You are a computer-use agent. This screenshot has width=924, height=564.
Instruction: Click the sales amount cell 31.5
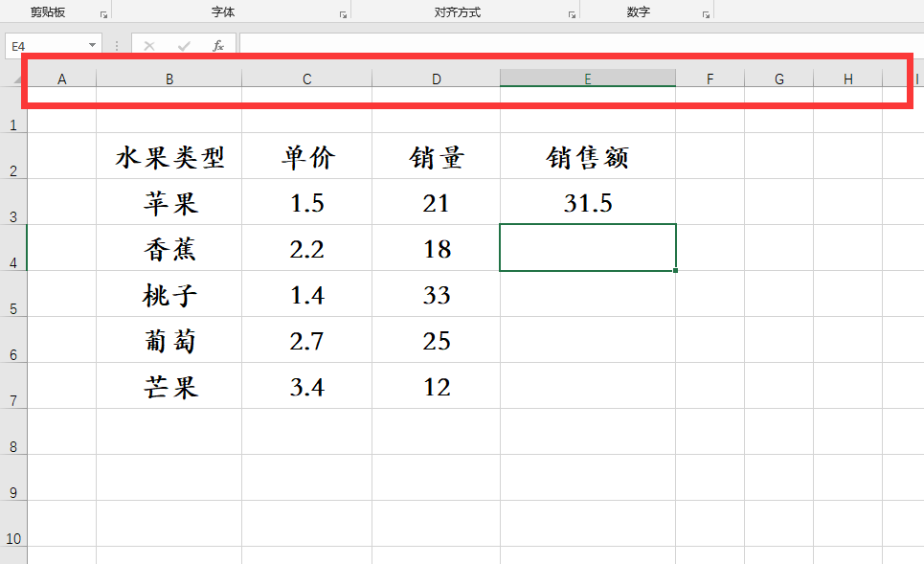(x=588, y=202)
